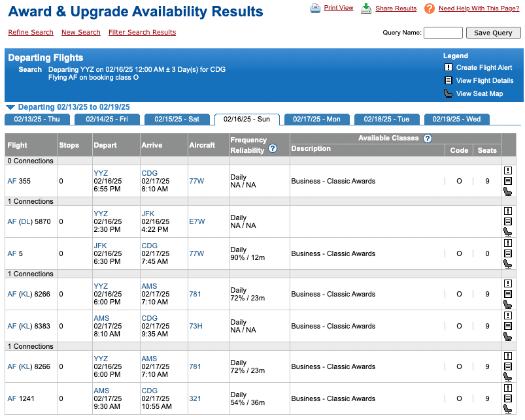
Task: Open seat map for AF 5 flight
Action: click(508, 264)
